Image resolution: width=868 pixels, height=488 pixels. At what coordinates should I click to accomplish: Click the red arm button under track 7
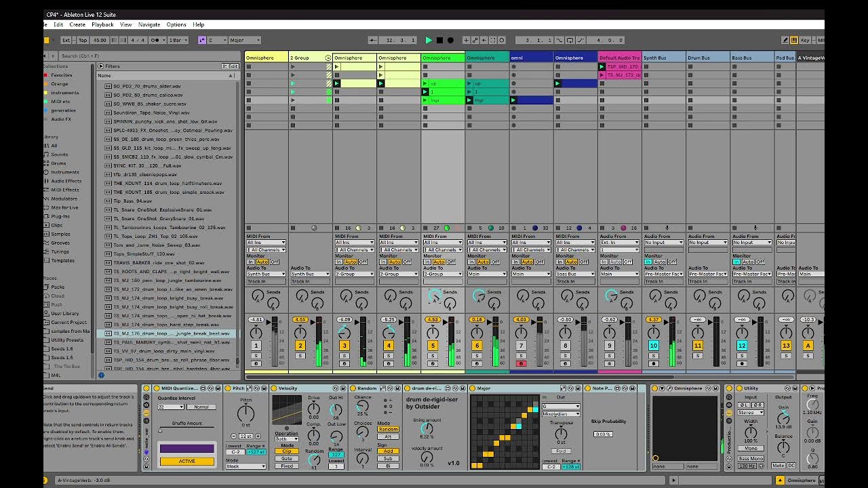pos(521,363)
